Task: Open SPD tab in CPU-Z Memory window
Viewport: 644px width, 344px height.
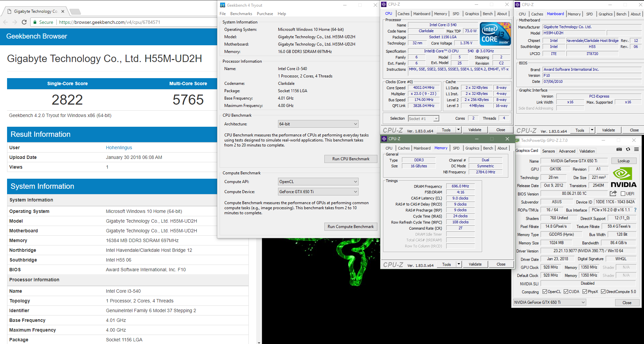Action: point(456,148)
